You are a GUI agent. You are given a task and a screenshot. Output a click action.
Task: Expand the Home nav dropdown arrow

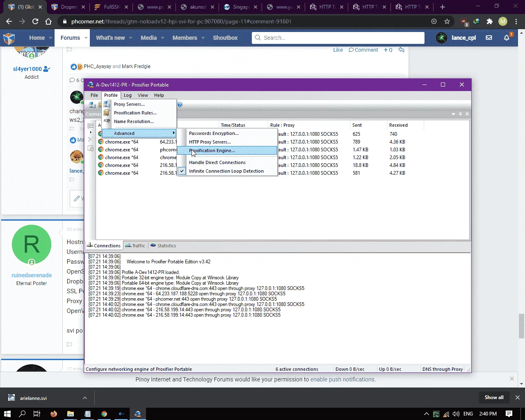point(50,38)
